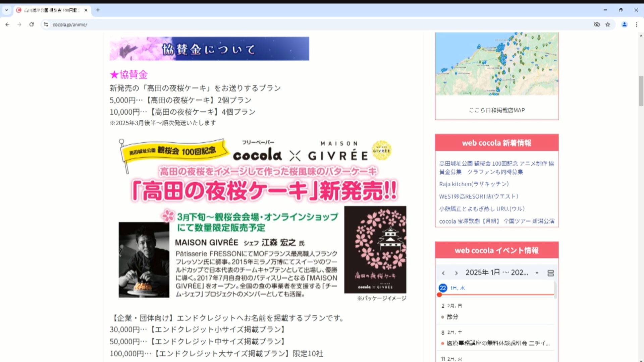Click the sakura cake package image
Image resolution: width=644 pixels, height=362 pixels.
pos(375,250)
